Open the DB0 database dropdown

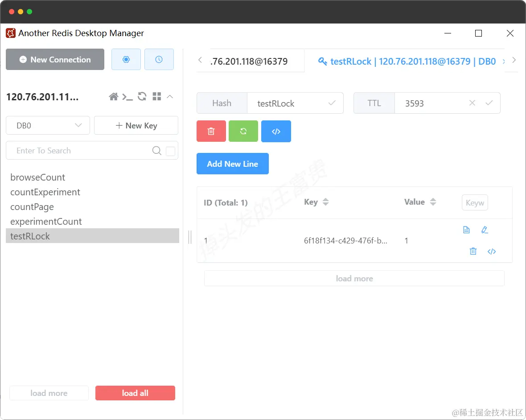pyautogui.click(x=48, y=125)
